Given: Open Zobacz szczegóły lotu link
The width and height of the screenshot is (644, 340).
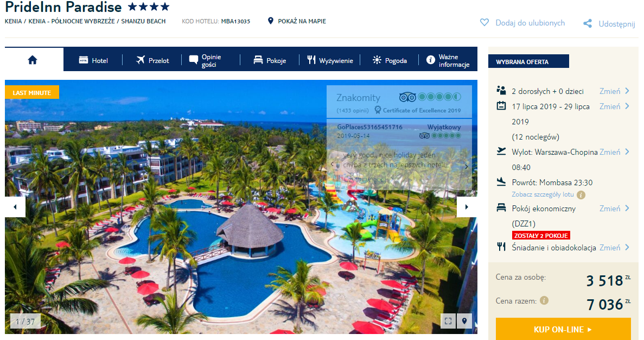Looking at the screenshot, I should [x=543, y=194].
